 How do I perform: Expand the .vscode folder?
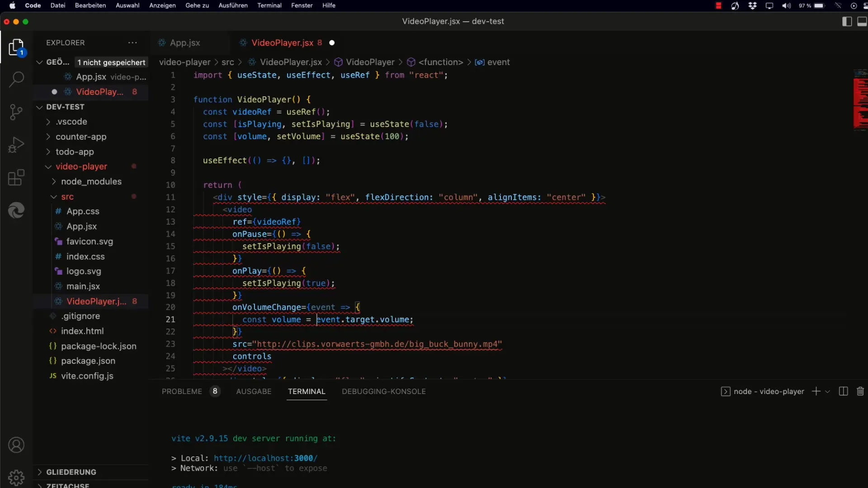(x=71, y=122)
